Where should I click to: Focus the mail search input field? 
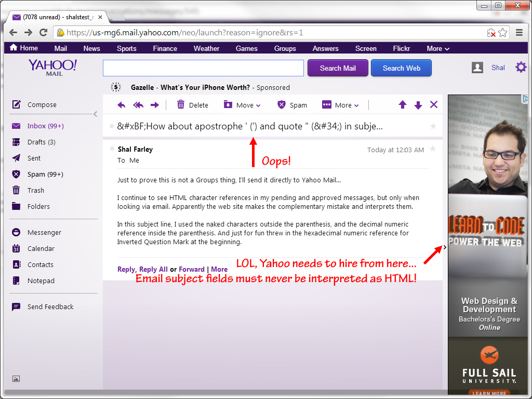203,68
